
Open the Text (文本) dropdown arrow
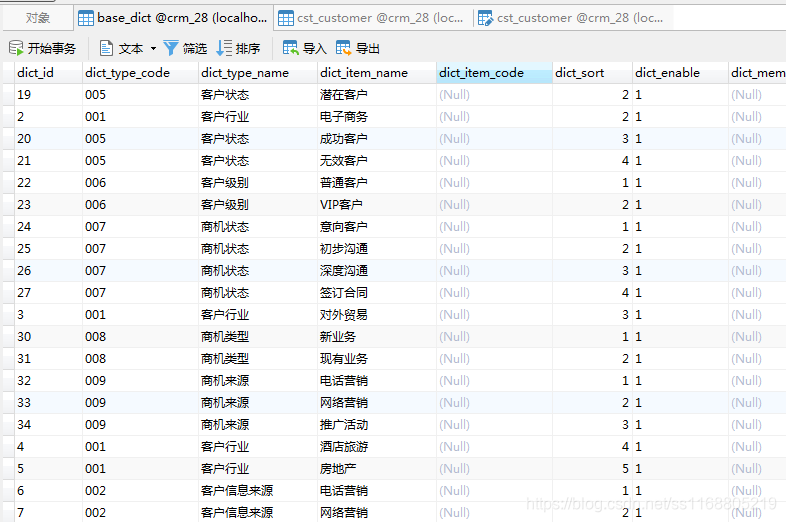click(x=153, y=49)
